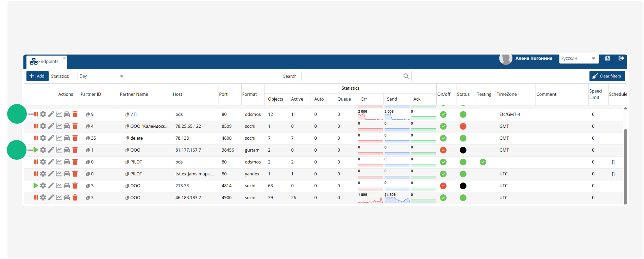Open the news icon beside language selector

click(x=608, y=58)
